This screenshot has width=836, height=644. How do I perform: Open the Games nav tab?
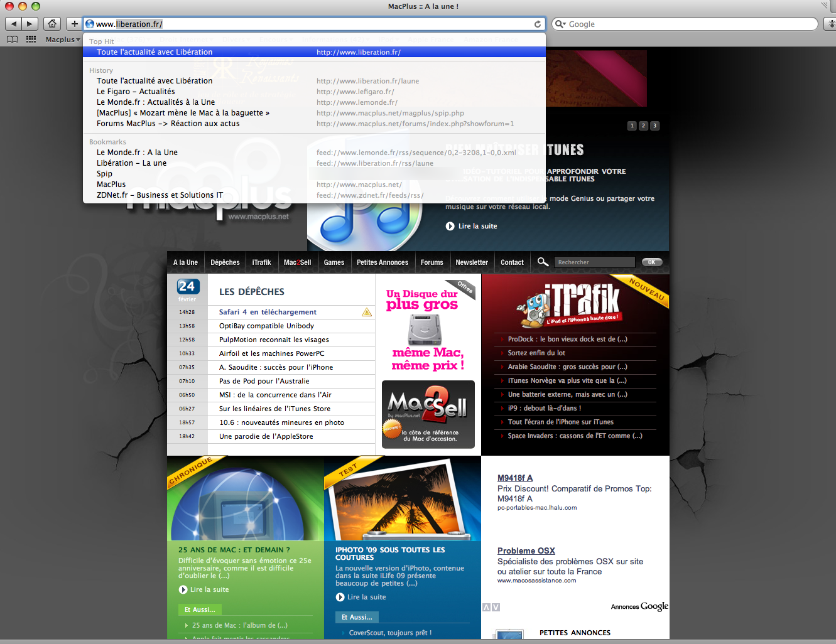[x=334, y=262]
